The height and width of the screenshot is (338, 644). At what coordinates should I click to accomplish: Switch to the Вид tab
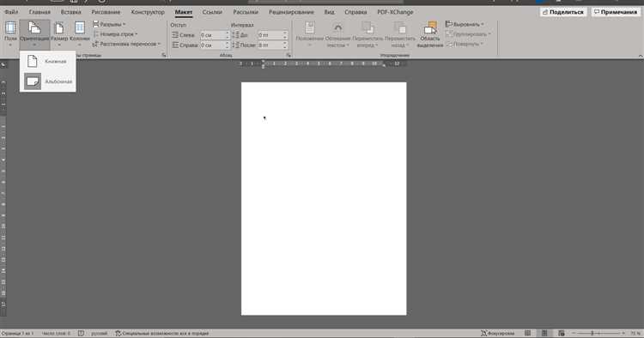[329, 12]
